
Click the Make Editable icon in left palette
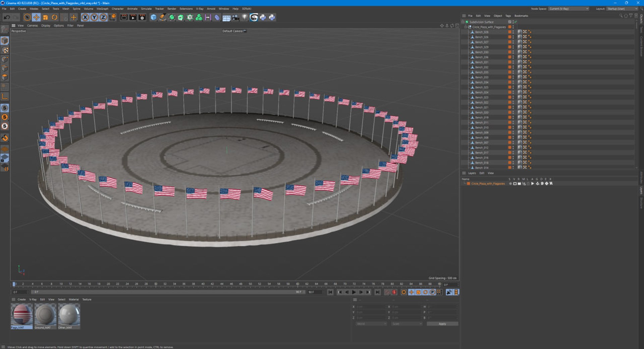click(x=5, y=29)
